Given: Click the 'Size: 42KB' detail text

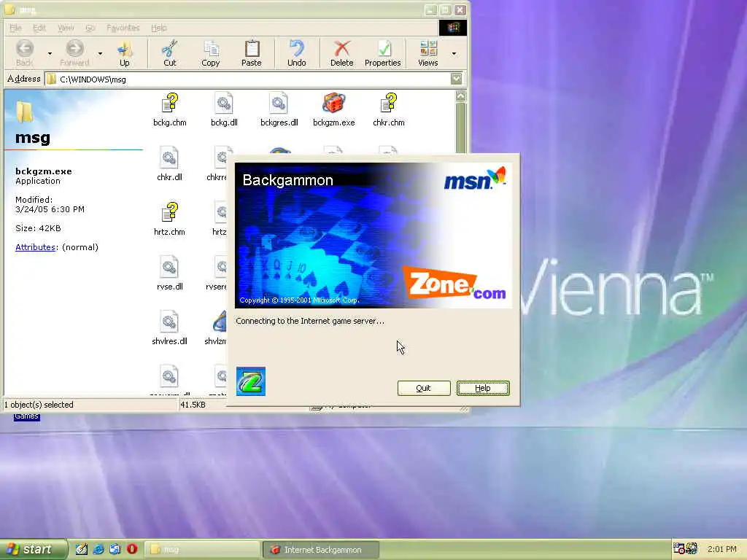Looking at the screenshot, I should [x=38, y=228].
